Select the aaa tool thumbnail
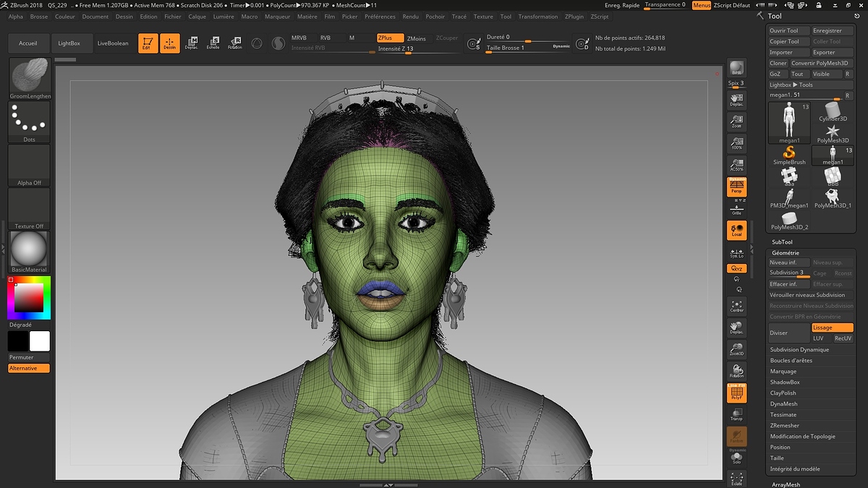 coord(789,177)
